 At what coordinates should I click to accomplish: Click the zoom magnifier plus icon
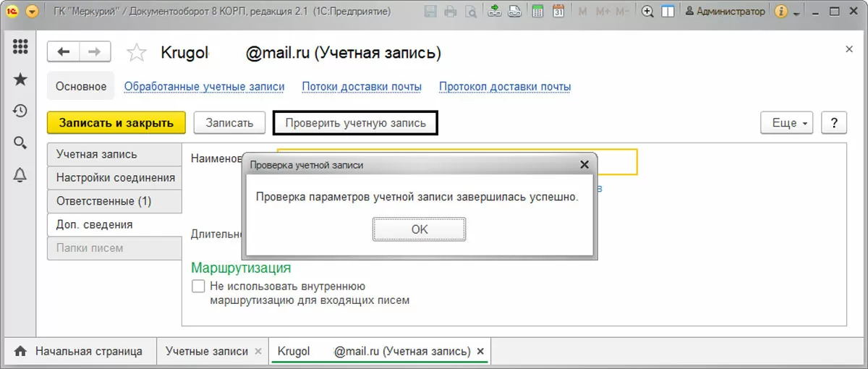pos(648,12)
